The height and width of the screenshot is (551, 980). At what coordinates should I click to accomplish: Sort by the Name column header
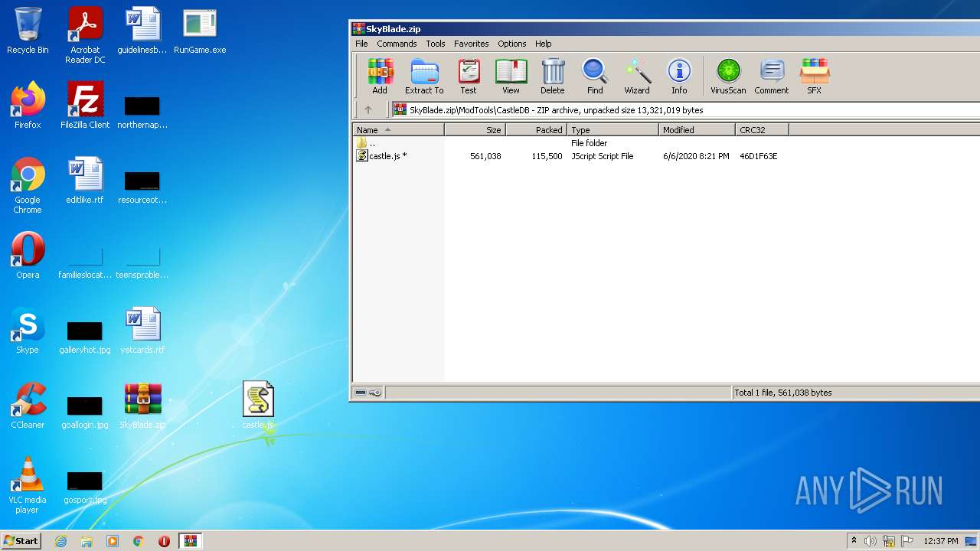tap(398, 130)
